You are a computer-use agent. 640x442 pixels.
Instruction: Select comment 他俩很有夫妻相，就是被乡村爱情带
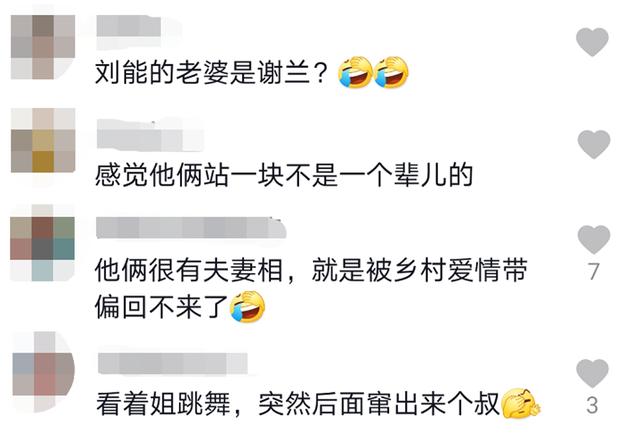pyautogui.click(x=311, y=270)
